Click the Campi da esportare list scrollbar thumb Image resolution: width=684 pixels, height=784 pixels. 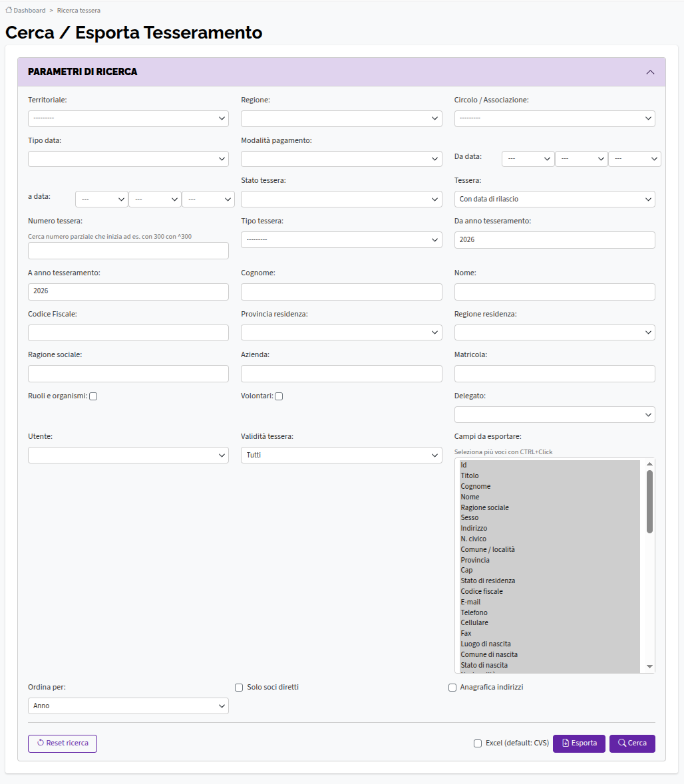649,502
